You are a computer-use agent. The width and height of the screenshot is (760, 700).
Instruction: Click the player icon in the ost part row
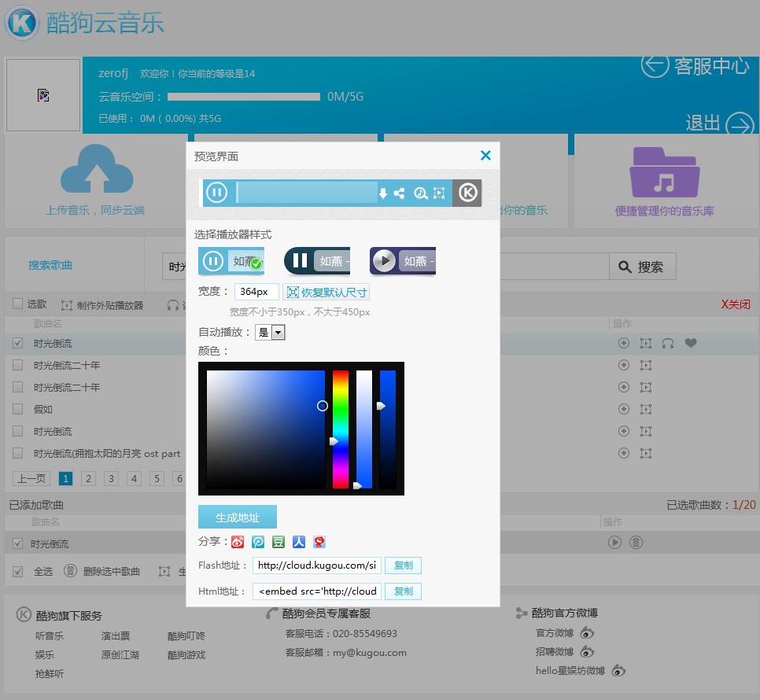click(646, 453)
